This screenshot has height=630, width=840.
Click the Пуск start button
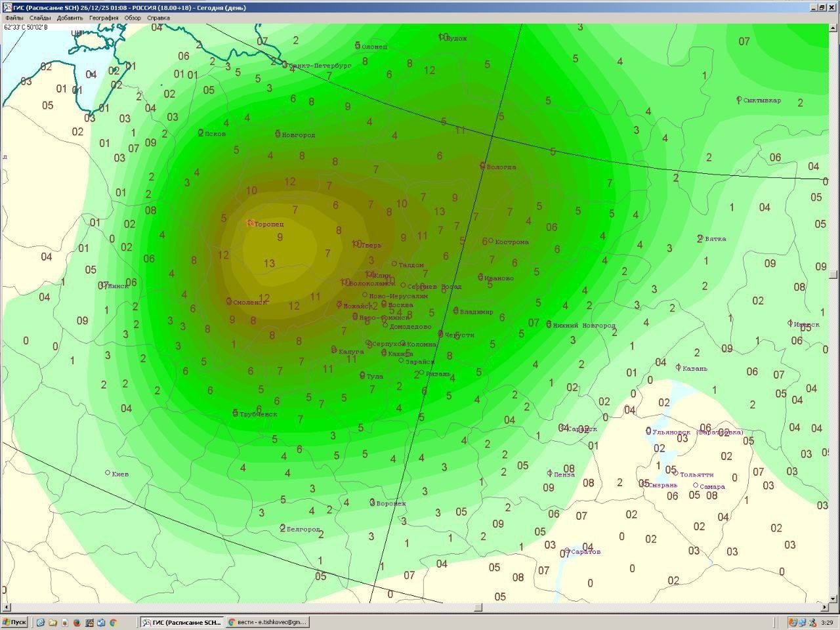(14, 622)
